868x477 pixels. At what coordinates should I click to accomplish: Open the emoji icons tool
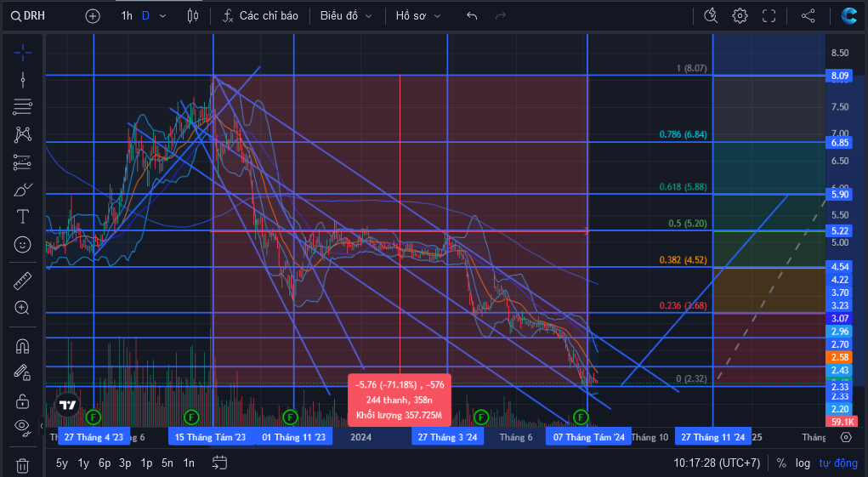[x=23, y=245]
